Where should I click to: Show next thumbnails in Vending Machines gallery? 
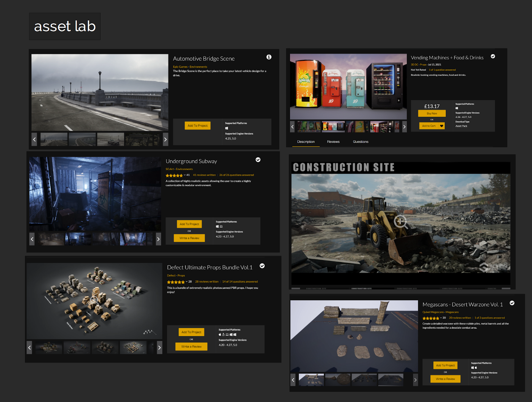(x=404, y=127)
